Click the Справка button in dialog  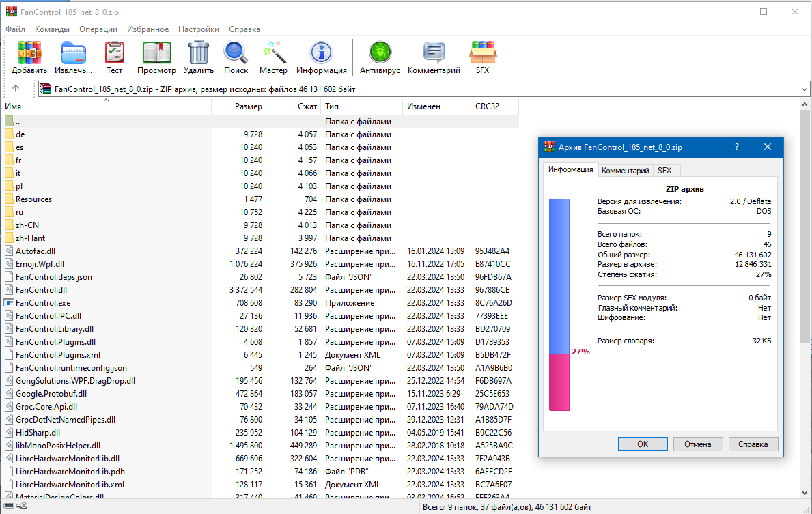(753, 444)
